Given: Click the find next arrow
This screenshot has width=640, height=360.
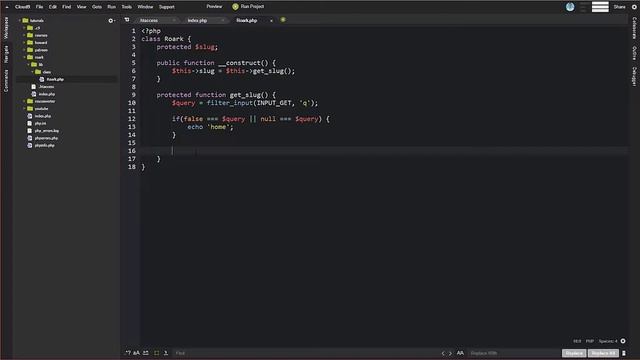Looking at the screenshot, I should (451, 353).
